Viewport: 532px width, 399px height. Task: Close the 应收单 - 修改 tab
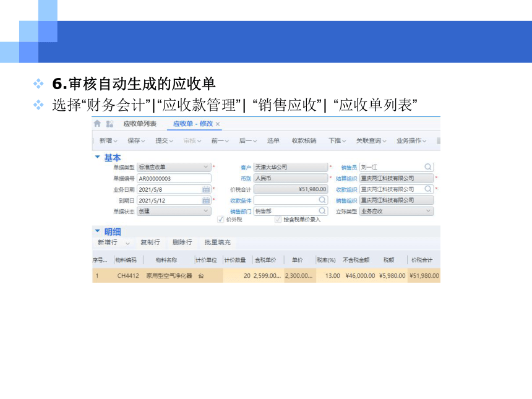pos(218,124)
